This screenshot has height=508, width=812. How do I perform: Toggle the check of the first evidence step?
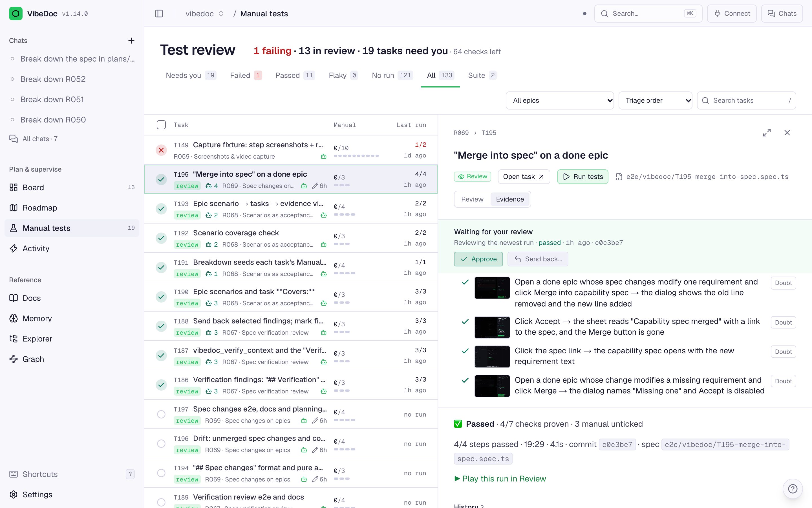tap(465, 282)
